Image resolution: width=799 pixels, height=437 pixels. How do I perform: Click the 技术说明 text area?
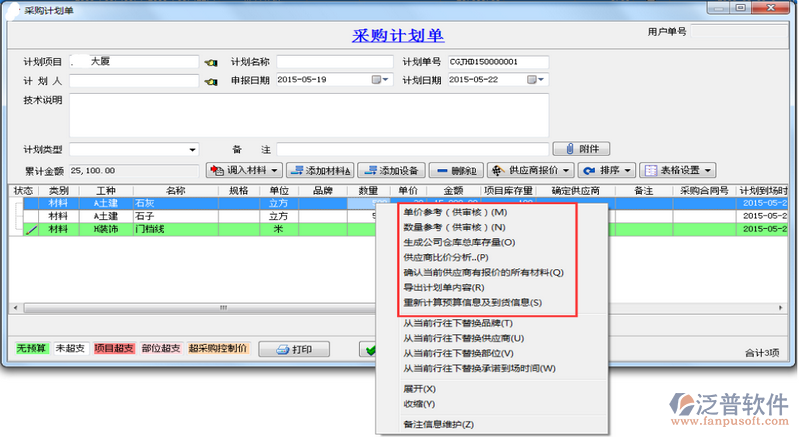[309, 115]
